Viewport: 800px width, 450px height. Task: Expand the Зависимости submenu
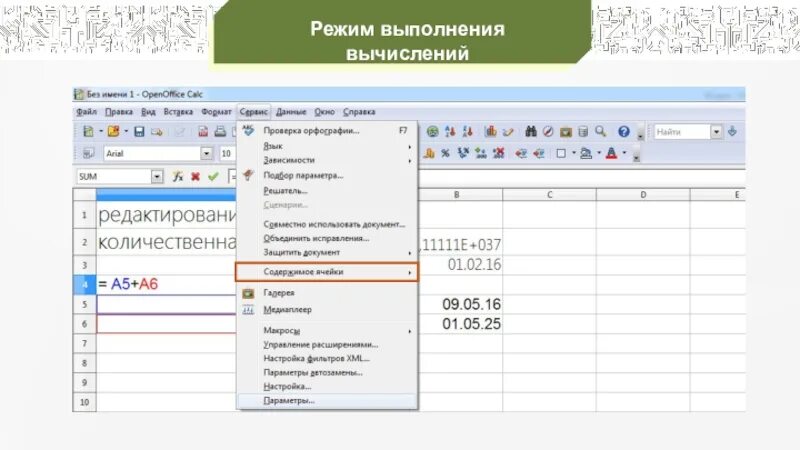tap(327, 160)
